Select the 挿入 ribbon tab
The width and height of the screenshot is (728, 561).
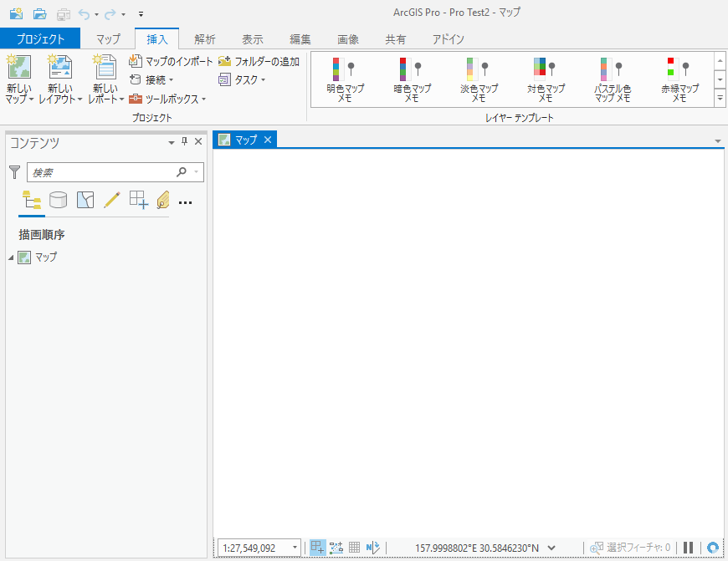tap(157, 39)
